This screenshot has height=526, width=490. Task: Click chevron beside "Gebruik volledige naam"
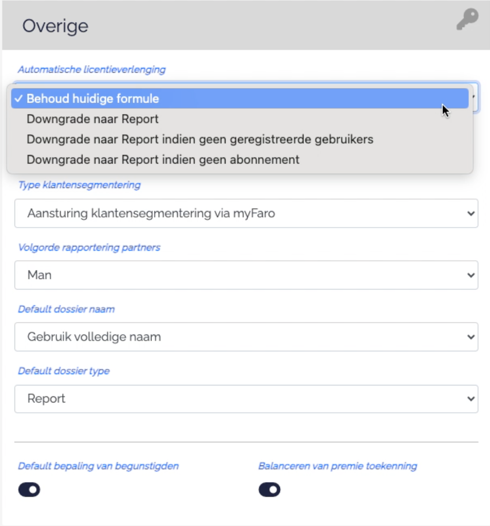click(x=471, y=337)
